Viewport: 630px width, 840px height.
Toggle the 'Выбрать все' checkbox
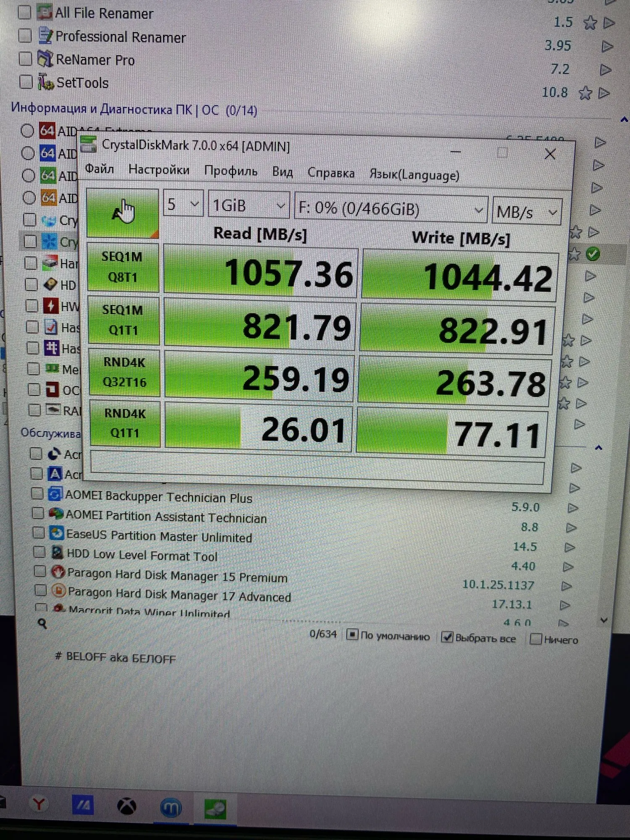(447, 637)
